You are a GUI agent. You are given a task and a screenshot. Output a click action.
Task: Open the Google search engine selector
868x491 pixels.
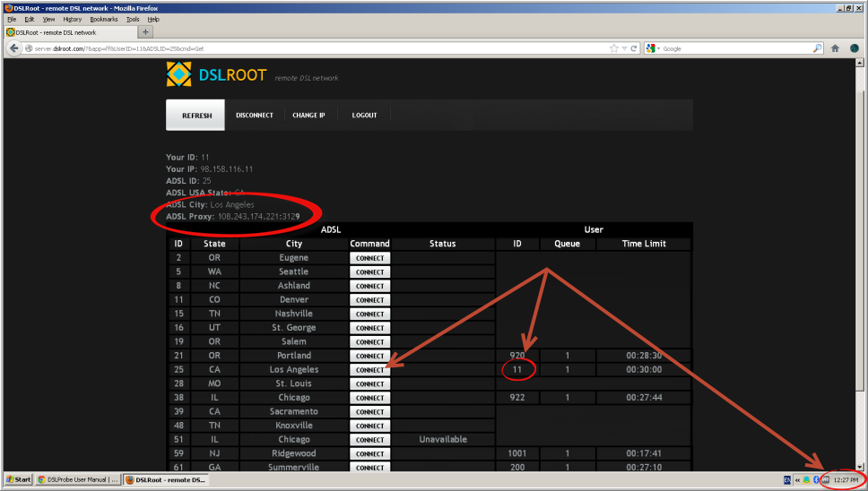pos(653,48)
